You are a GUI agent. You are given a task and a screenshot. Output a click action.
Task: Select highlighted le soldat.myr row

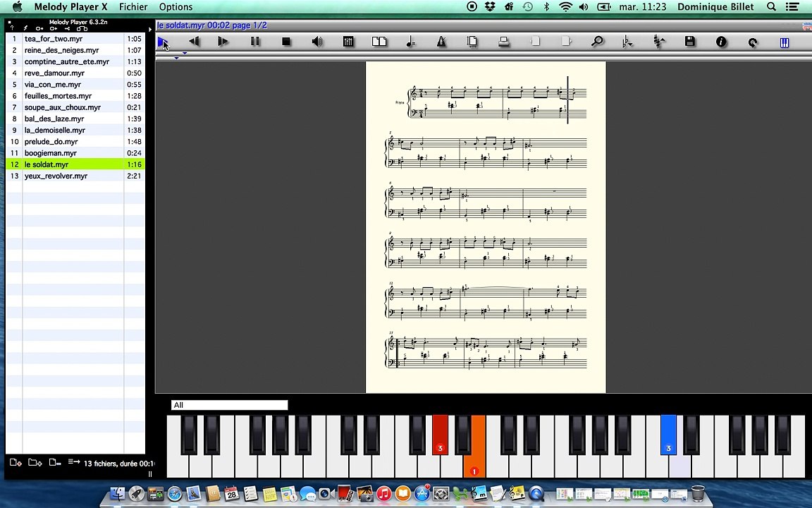pyautogui.click(x=75, y=164)
